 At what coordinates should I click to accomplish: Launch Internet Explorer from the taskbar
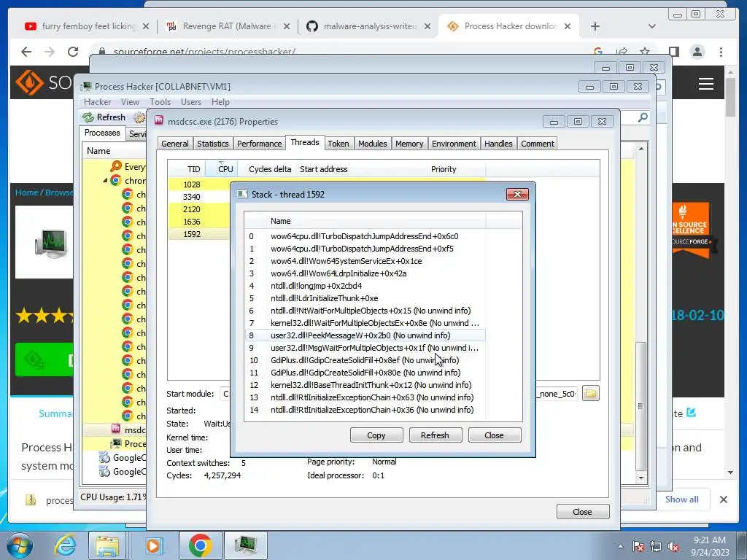(65, 545)
